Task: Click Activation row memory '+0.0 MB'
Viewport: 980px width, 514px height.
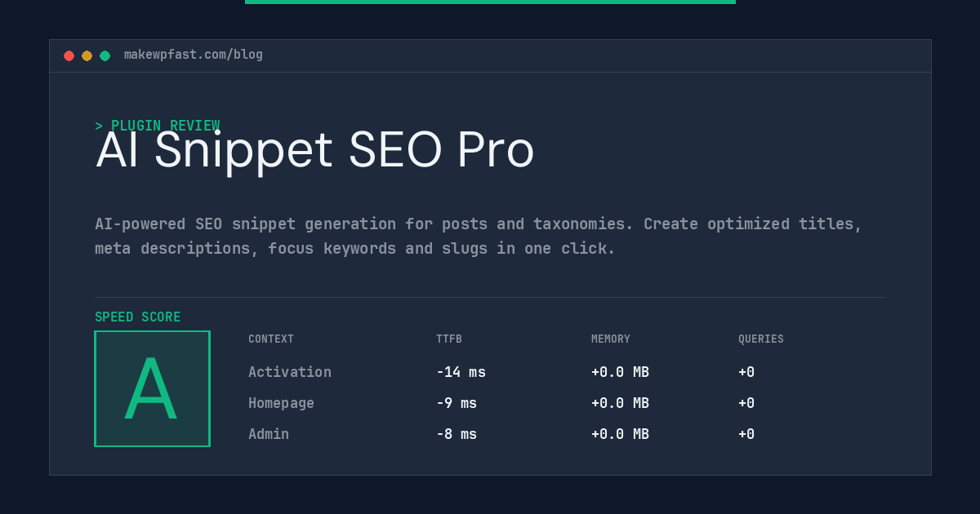Action: (620, 372)
